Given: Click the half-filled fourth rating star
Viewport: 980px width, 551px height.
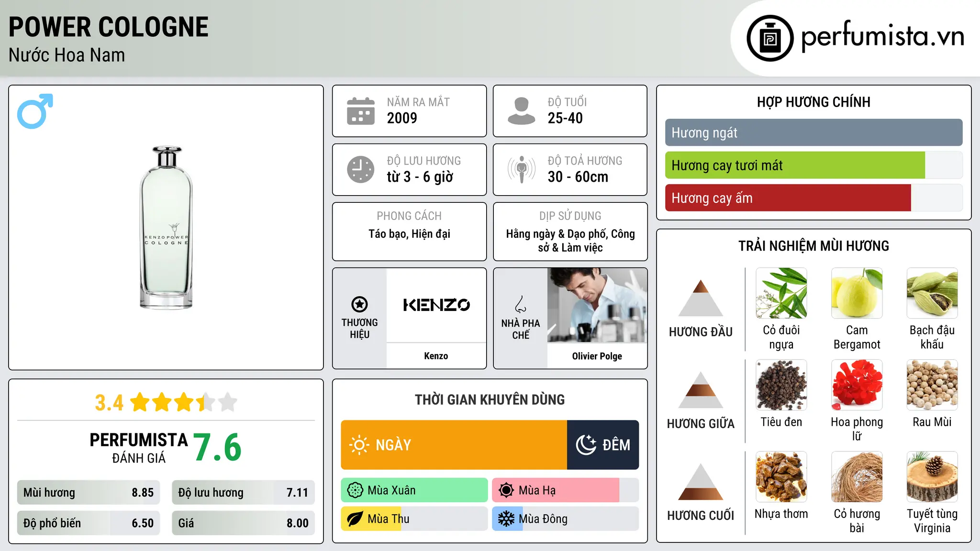Looking at the screenshot, I should tap(205, 402).
